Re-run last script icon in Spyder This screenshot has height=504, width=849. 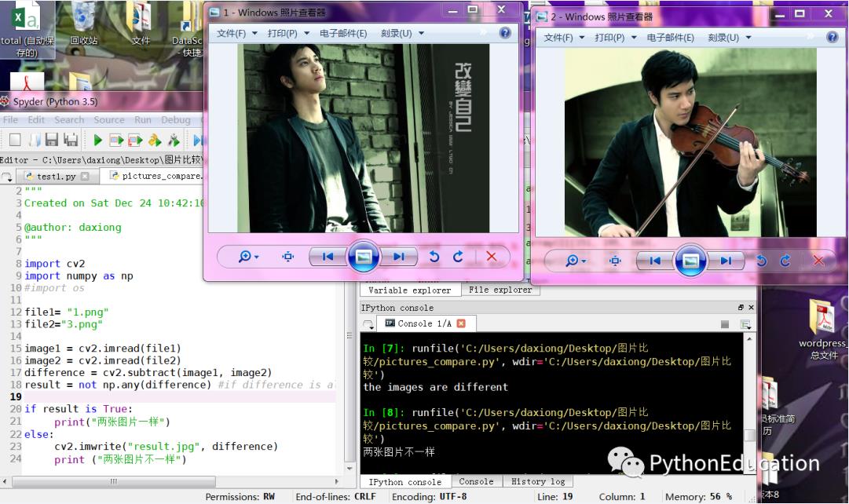[x=174, y=141]
